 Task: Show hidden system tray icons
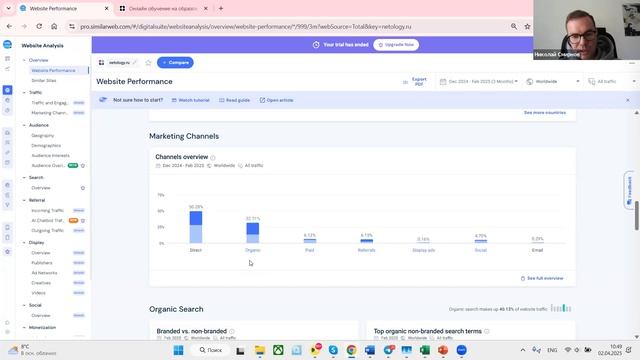click(x=522, y=350)
